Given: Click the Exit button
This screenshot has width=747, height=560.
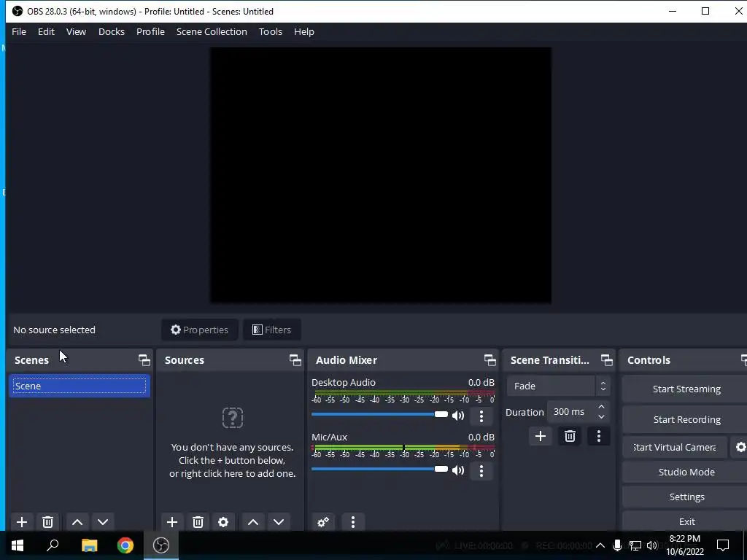Looking at the screenshot, I should [686, 521].
